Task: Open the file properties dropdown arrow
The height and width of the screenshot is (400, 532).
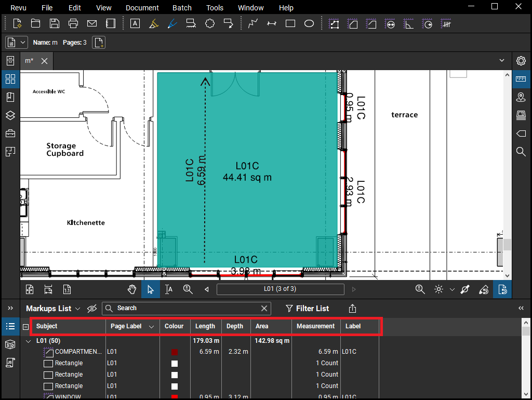Action: point(23,43)
